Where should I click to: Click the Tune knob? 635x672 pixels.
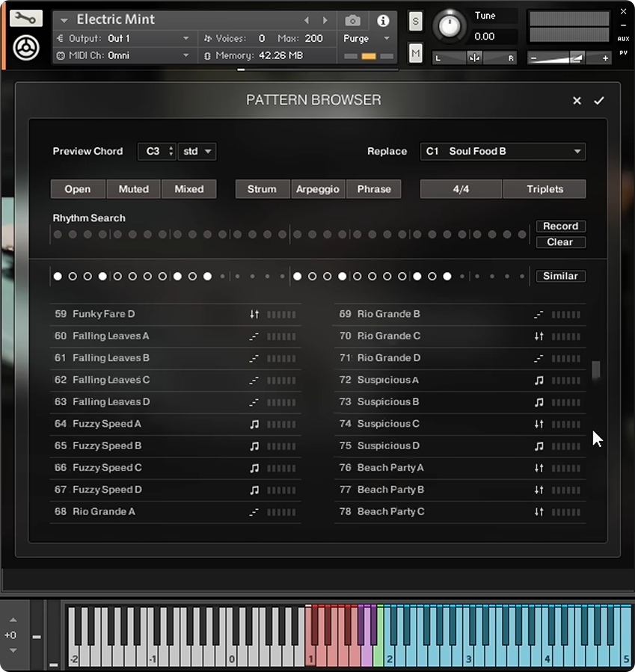point(450,25)
